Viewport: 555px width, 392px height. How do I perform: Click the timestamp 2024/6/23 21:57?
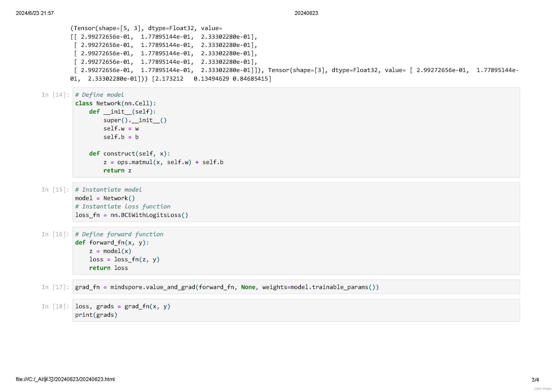(35, 13)
